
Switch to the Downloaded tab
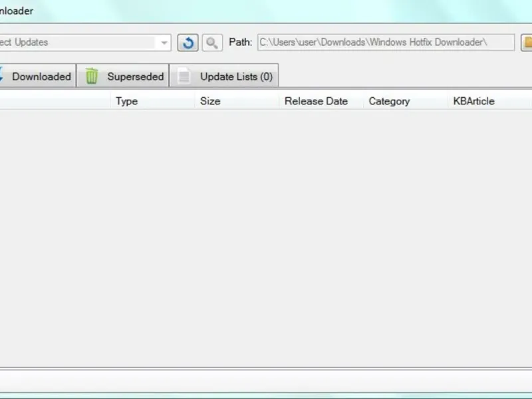38,76
